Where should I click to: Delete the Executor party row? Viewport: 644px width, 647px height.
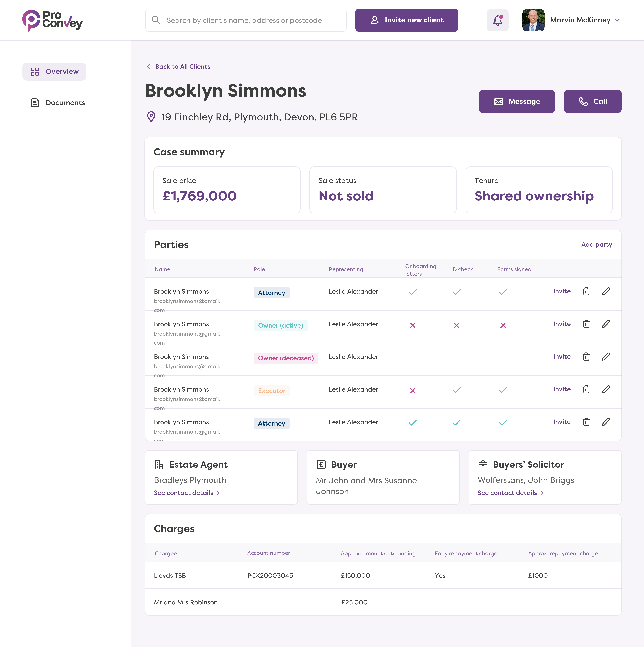[x=586, y=389]
